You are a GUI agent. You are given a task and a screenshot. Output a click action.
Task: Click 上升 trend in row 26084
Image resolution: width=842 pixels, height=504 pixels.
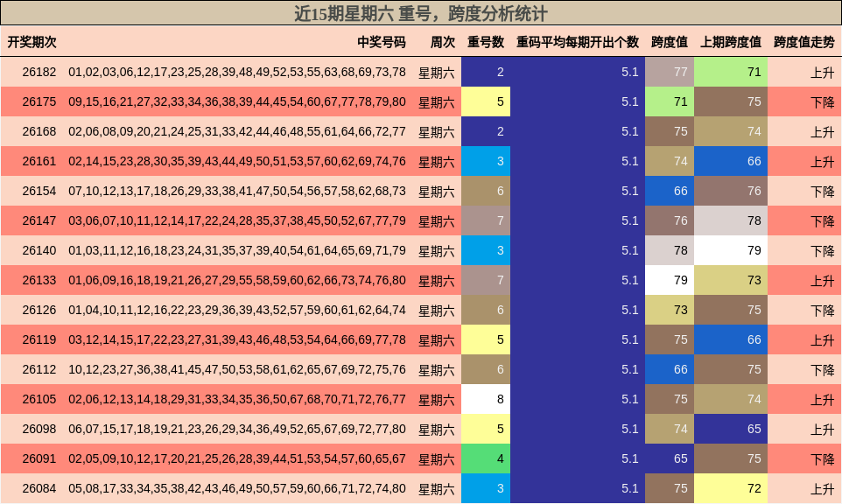pos(822,489)
